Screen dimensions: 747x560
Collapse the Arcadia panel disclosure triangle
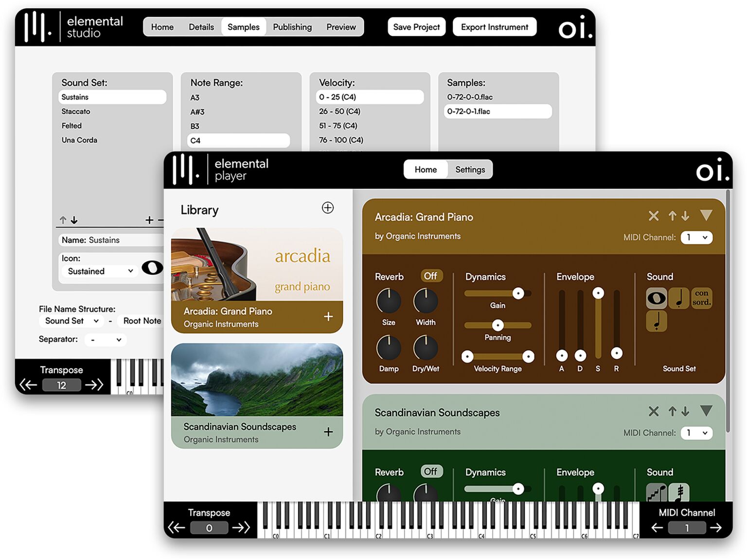pos(707,215)
